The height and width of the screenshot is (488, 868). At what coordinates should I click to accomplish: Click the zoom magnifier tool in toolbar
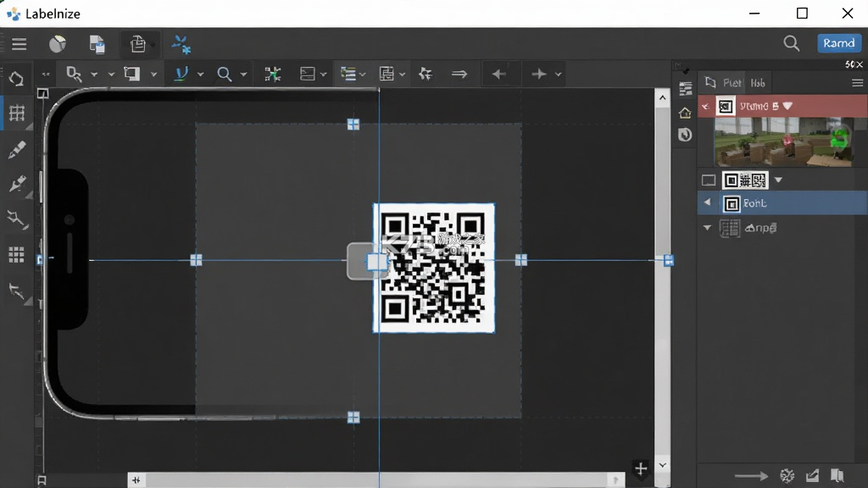pyautogui.click(x=224, y=75)
